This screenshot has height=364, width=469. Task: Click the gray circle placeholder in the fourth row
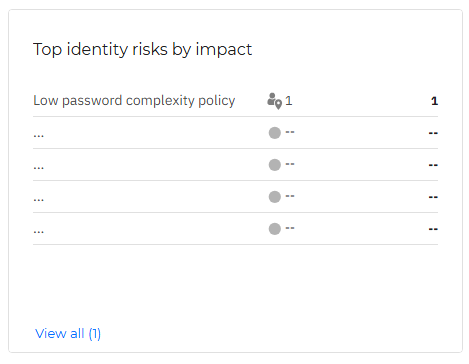[x=275, y=197]
